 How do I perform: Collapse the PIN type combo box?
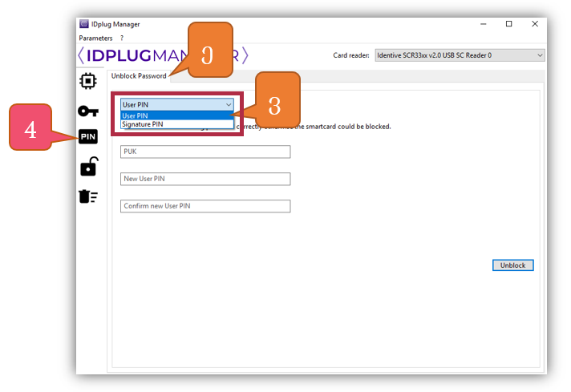coord(229,104)
